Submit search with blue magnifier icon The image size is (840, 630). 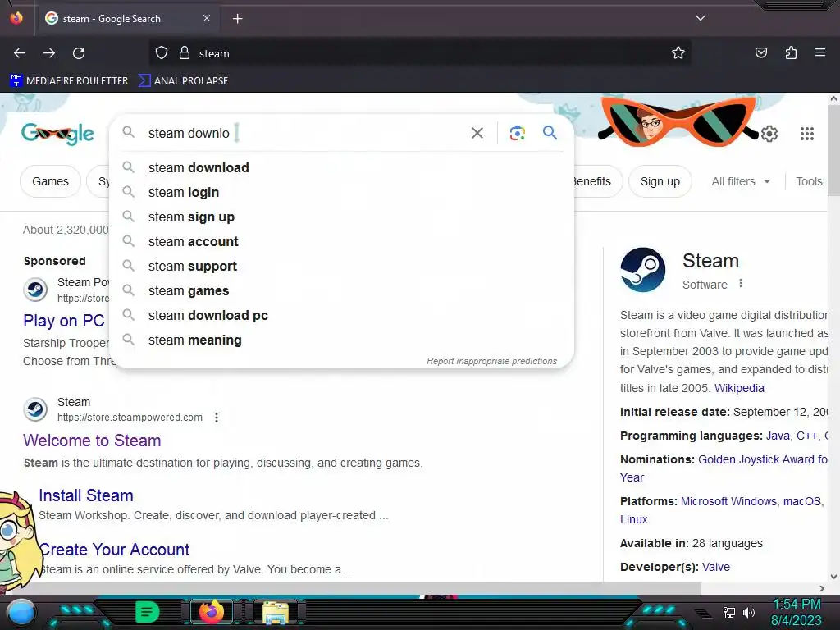(550, 132)
